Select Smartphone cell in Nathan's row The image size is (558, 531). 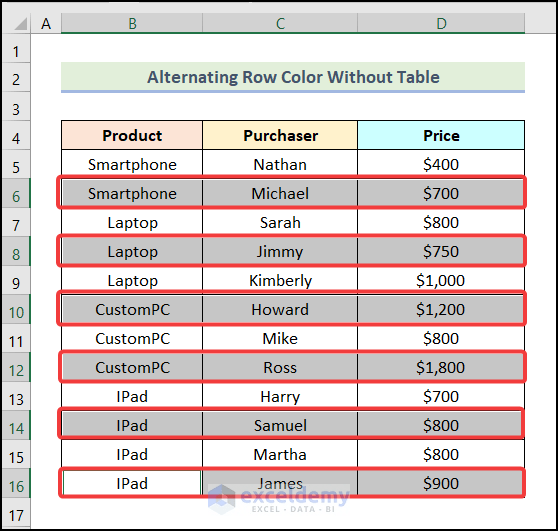pos(132,164)
